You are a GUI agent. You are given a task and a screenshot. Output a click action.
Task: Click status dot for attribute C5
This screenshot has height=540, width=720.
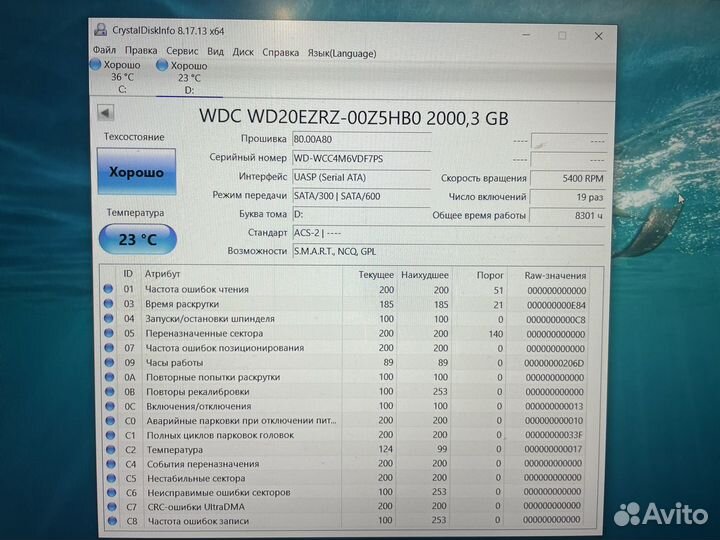pos(111,478)
